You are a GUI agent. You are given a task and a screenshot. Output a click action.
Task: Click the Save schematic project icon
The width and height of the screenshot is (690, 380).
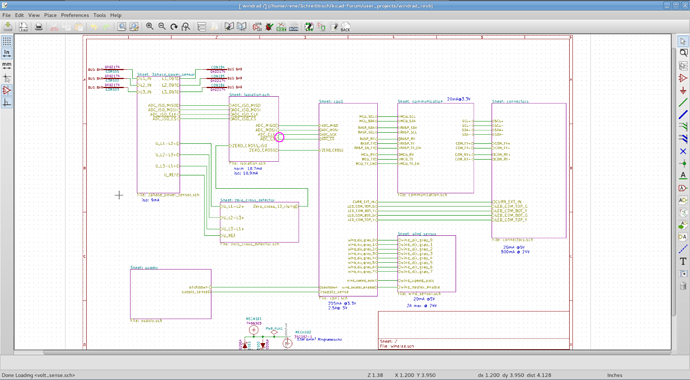[x=8, y=27]
